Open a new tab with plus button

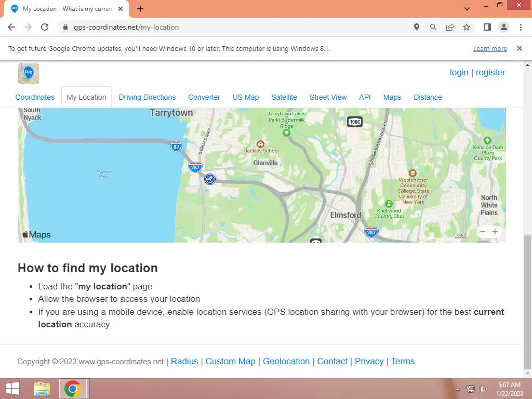click(x=140, y=9)
